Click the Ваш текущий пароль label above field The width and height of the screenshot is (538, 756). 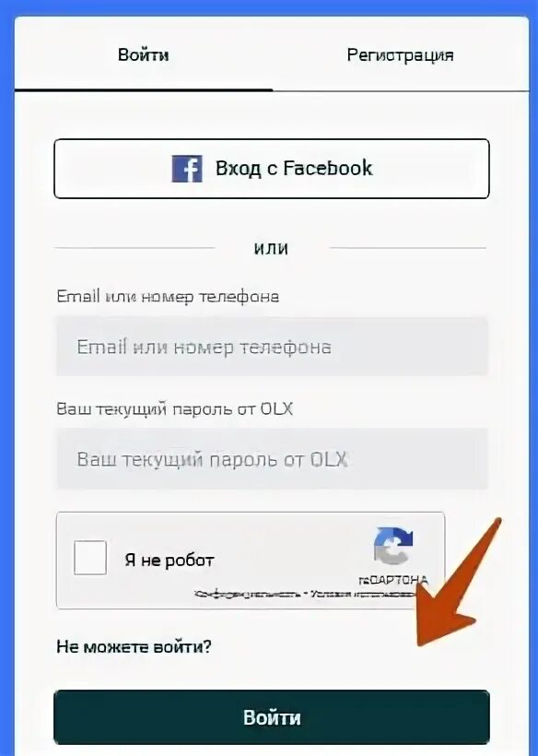[x=174, y=408]
